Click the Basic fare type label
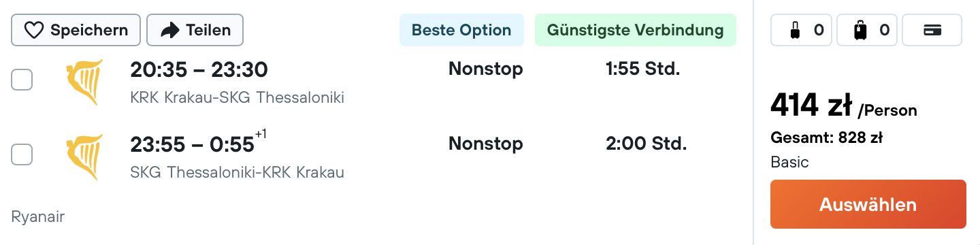This screenshot has height=245, width=980. pos(789,163)
